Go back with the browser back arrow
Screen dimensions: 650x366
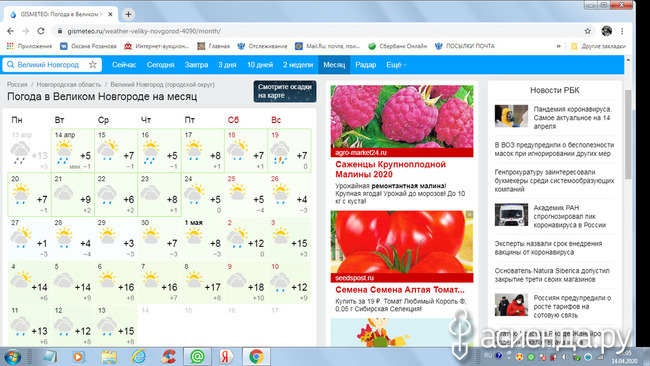pos(10,31)
